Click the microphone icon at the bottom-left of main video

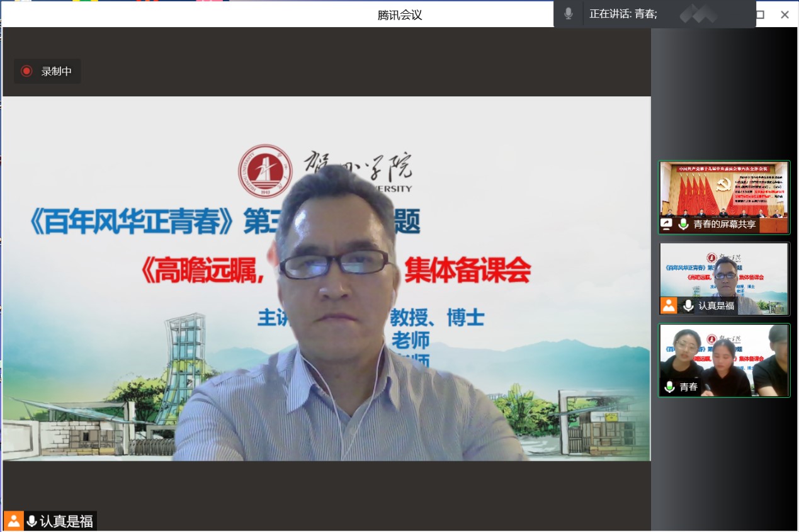coord(31,521)
